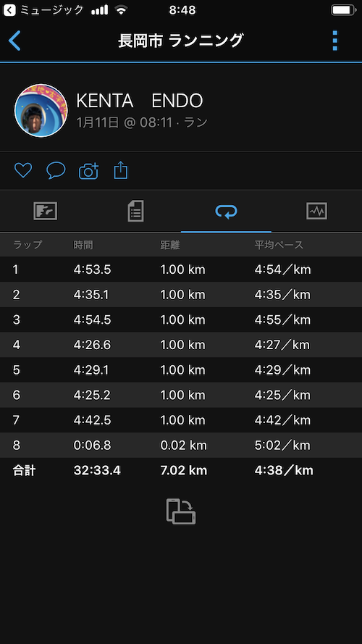The height and width of the screenshot is (644, 362).
Task: Switch to the stats details tab
Action: coord(135,212)
